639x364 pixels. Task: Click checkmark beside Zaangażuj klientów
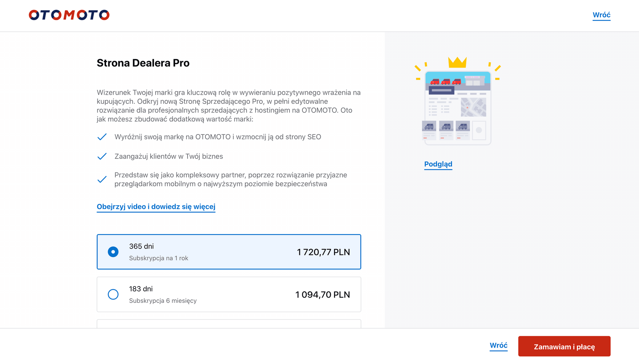click(x=102, y=157)
